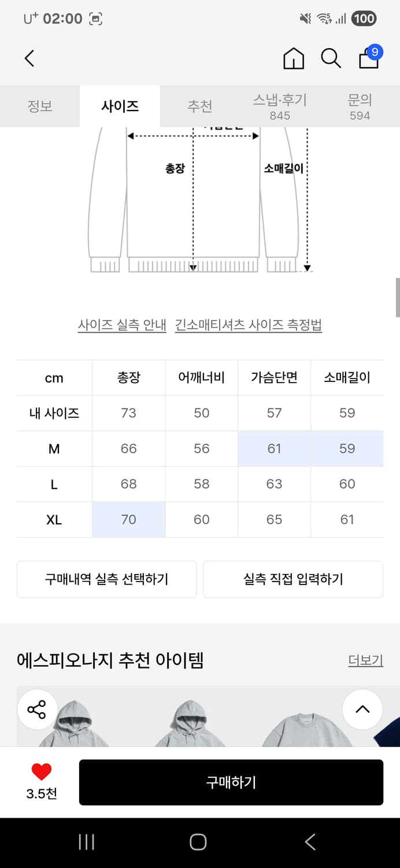Tap 더보기 link for recommended items
This screenshot has width=400, height=868.
(365, 660)
